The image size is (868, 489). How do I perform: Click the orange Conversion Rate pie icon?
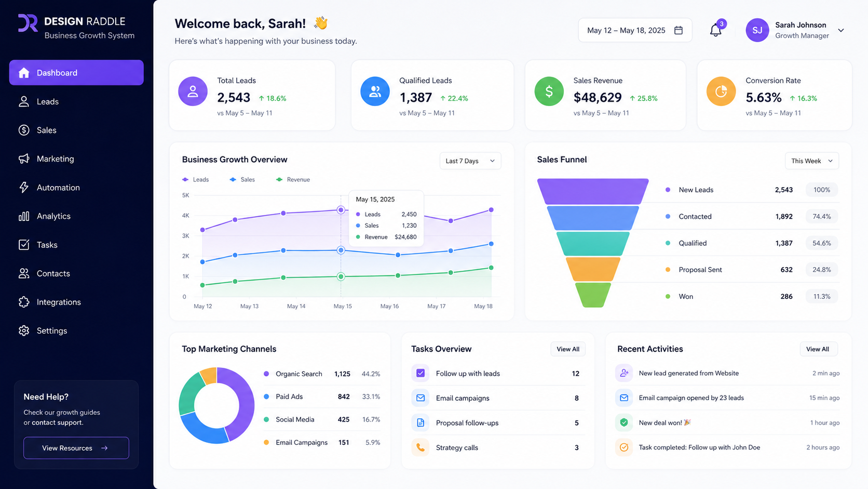pos(721,91)
